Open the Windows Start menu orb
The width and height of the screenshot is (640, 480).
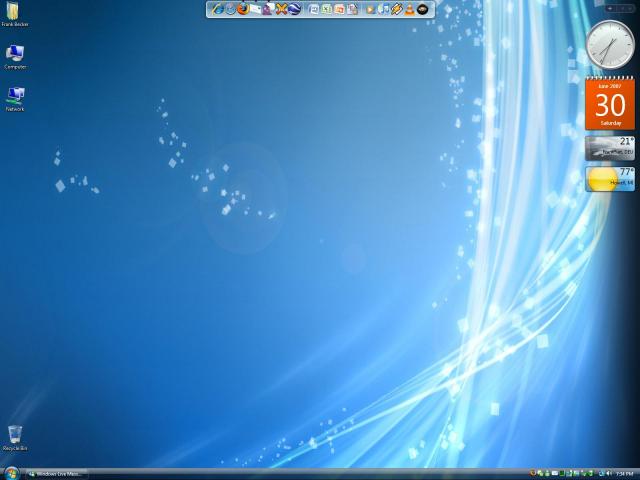pos(11,474)
